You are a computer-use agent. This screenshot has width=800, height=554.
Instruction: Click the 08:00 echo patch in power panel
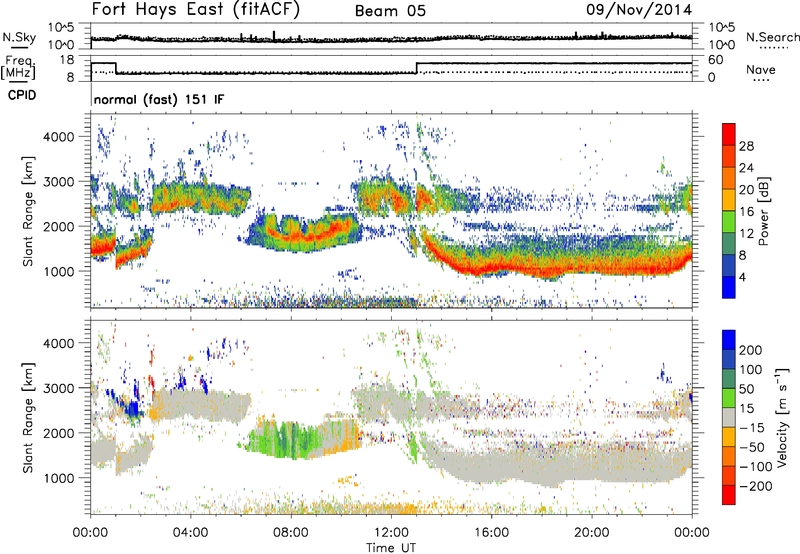click(305, 232)
